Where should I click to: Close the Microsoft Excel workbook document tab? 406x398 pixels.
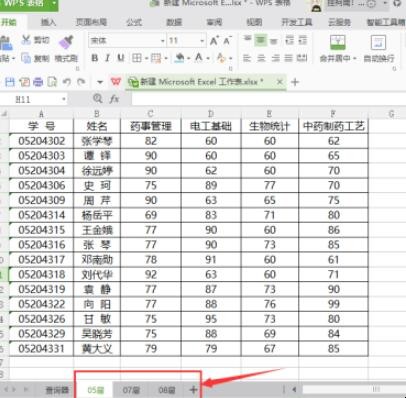pos(280,82)
